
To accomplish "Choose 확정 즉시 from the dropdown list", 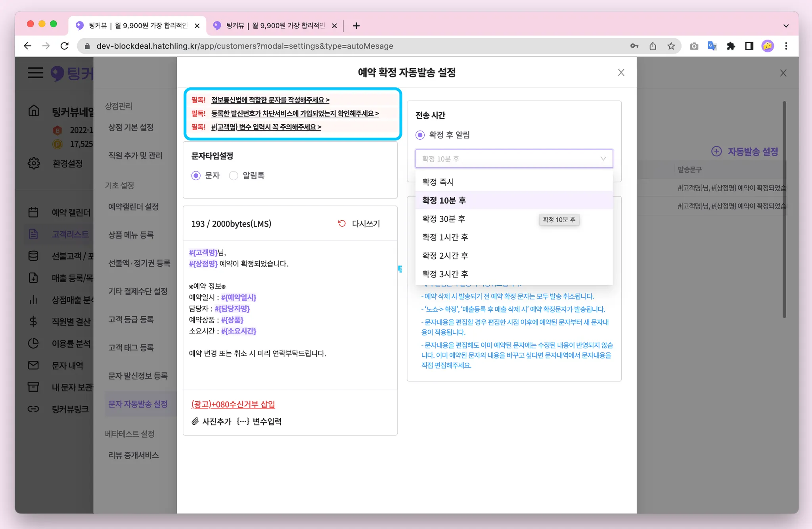I will point(438,182).
